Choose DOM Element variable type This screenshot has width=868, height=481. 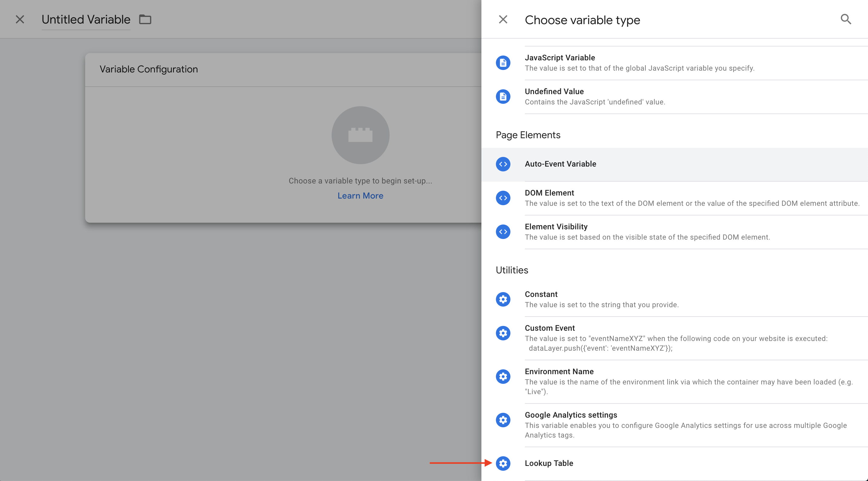click(x=675, y=198)
